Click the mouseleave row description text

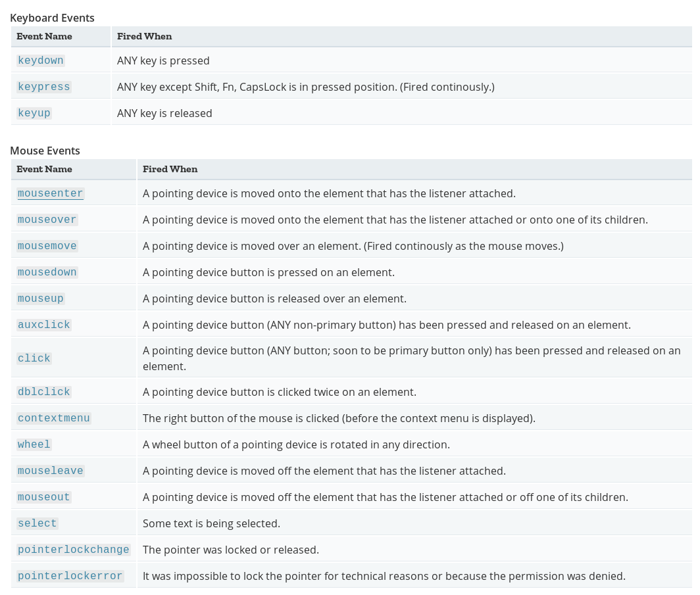tap(324, 471)
